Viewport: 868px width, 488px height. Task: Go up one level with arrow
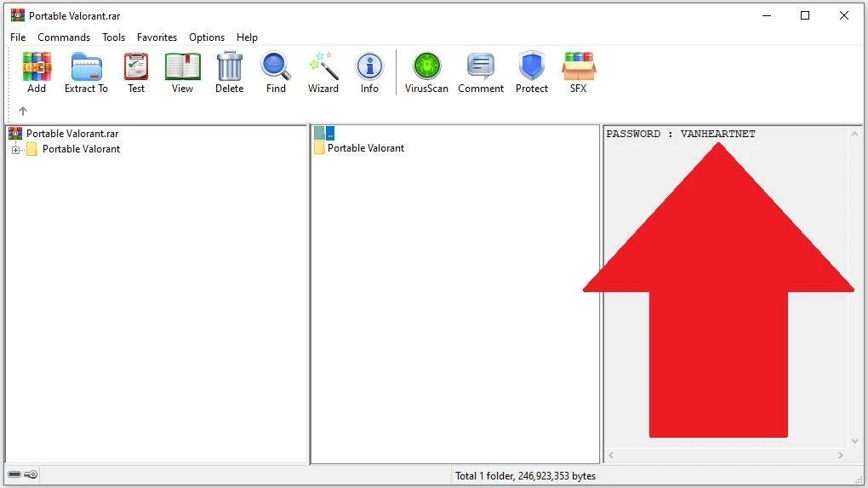coord(23,111)
